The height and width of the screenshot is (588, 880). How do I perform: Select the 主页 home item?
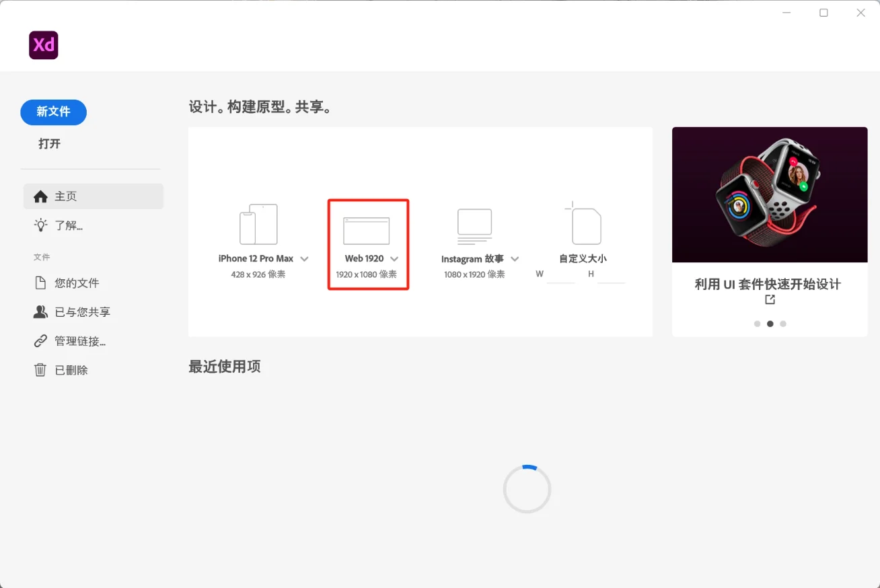[x=94, y=196]
